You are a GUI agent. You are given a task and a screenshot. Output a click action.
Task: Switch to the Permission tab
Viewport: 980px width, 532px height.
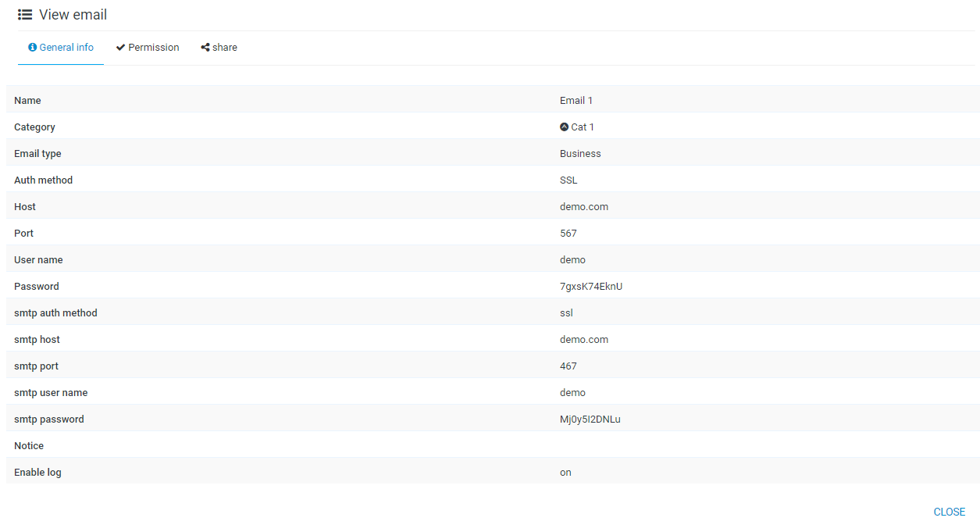point(148,48)
